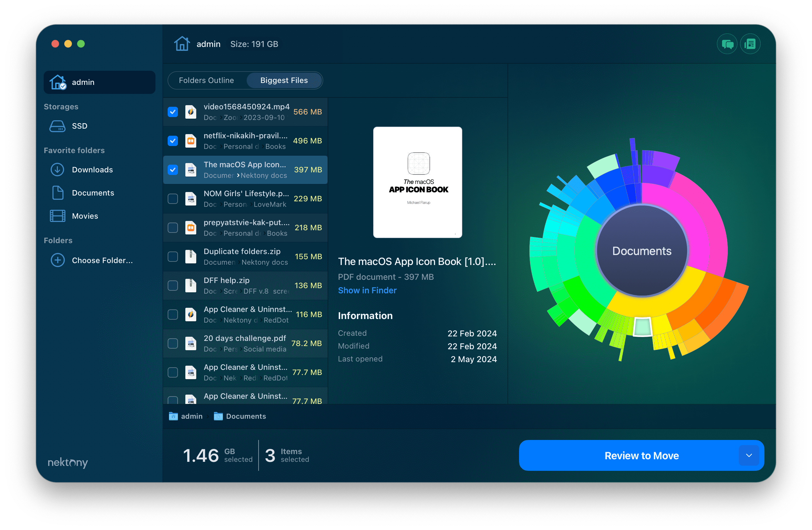Image resolution: width=812 pixels, height=530 pixels.
Task: Click the clipboard/notes icon top right
Action: point(746,44)
